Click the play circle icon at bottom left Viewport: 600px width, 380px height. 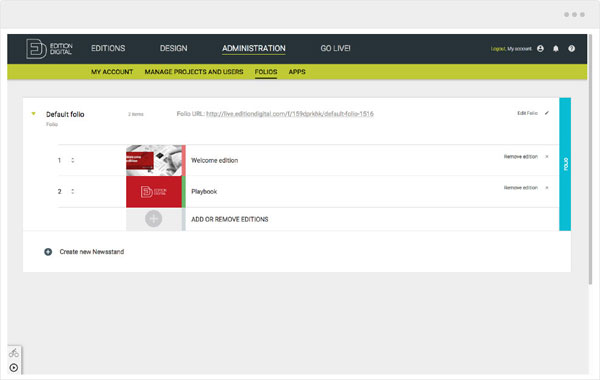point(14,368)
